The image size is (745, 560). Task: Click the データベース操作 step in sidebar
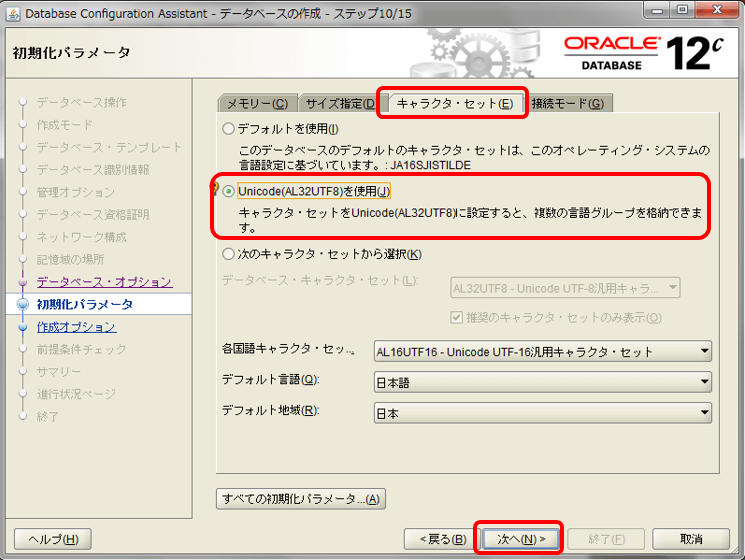click(82, 102)
